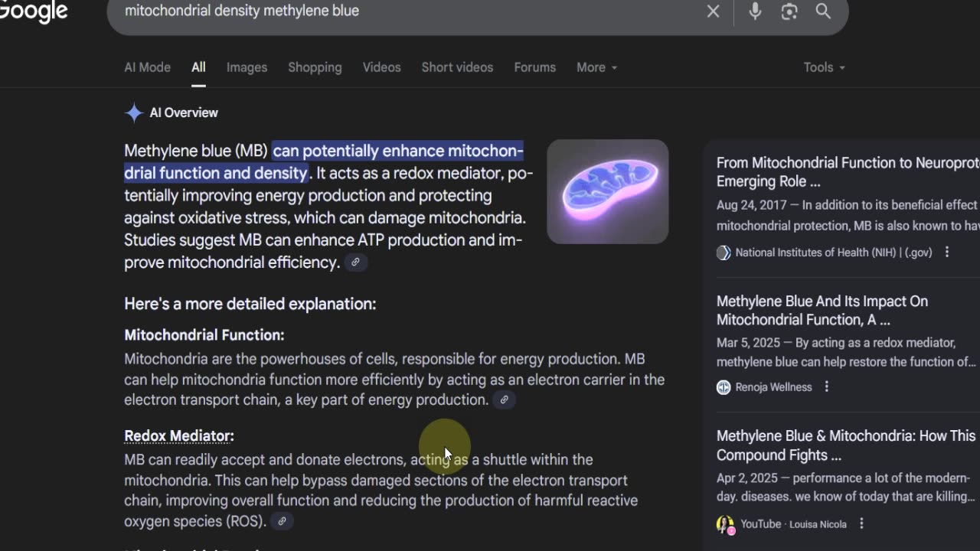Open the Tools dropdown
Image resolution: width=980 pixels, height=551 pixels.
[824, 67]
